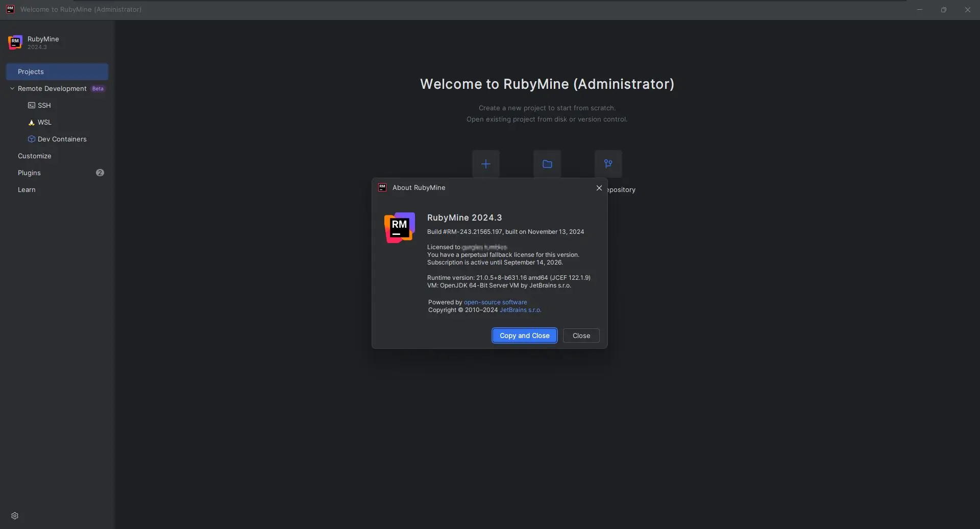This screenshot has width=980, height=529.
Task: Get a project from VCS repository icon
Action: [x=608, y=164]
